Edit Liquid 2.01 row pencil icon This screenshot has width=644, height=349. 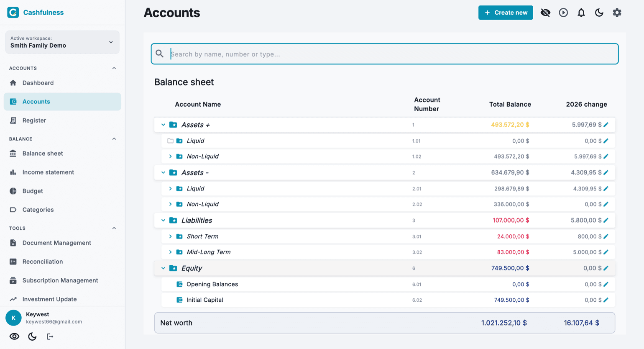[x=606, y=189]
